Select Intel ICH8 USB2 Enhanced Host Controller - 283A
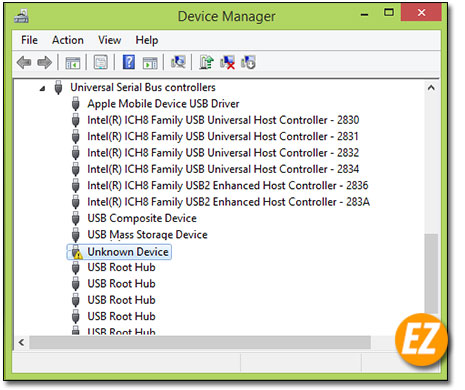 pos(229,202)
